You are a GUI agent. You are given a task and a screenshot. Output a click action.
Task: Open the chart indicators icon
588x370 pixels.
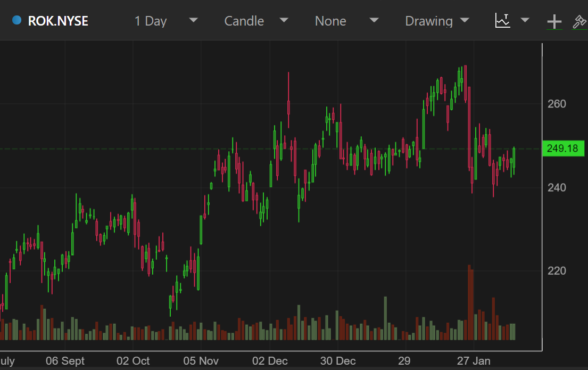pos(503,21)
